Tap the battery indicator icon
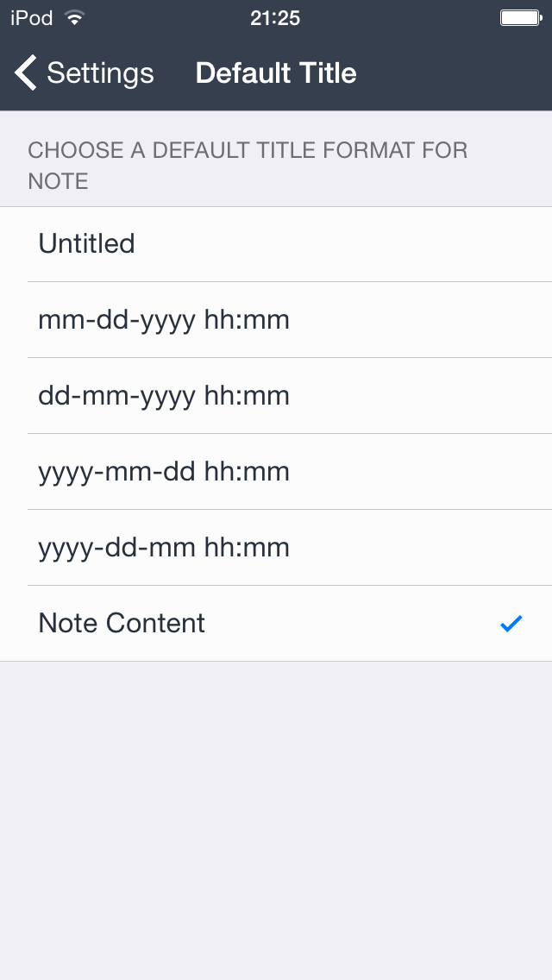 (520, 18)
